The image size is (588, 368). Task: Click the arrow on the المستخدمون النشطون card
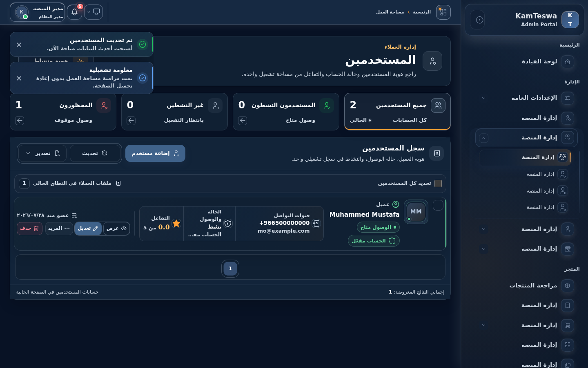[x=243, y=121]
